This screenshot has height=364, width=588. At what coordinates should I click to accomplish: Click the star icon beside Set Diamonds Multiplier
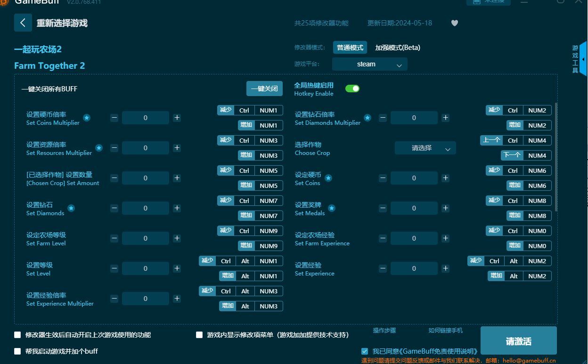[x=367, y=118]
